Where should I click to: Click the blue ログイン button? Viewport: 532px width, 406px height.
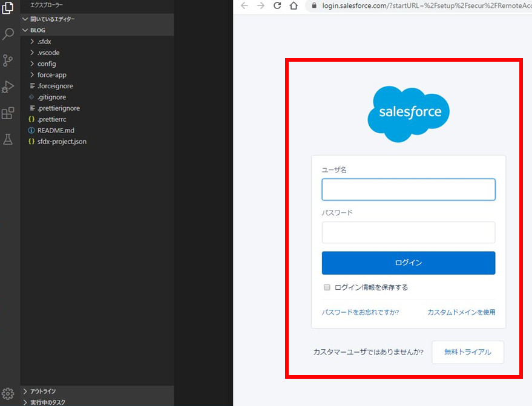tap(408, 263)
